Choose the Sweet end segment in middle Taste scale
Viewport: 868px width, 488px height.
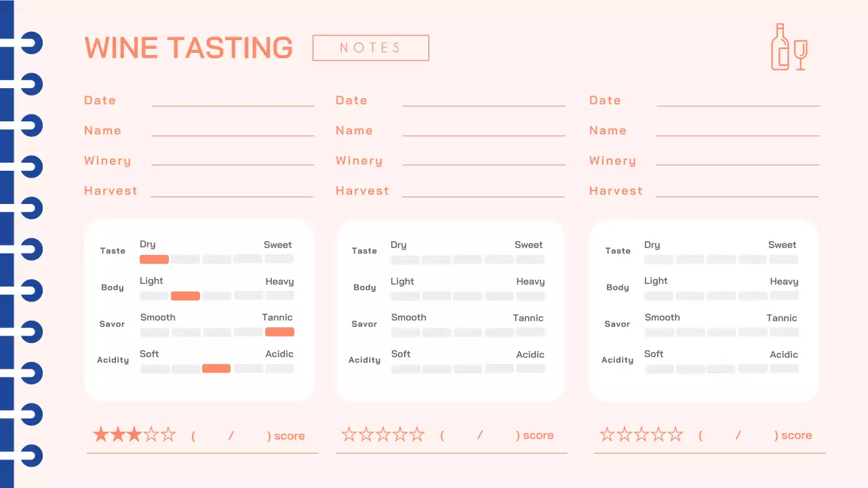point(530,260)
